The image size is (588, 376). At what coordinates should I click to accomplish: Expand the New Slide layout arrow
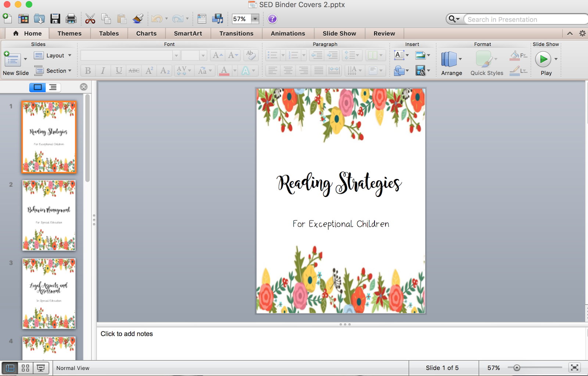(25, 59)
